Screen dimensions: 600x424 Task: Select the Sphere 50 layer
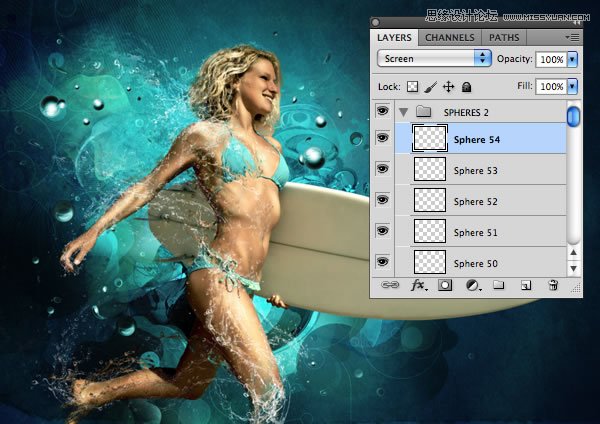point(480,262)
